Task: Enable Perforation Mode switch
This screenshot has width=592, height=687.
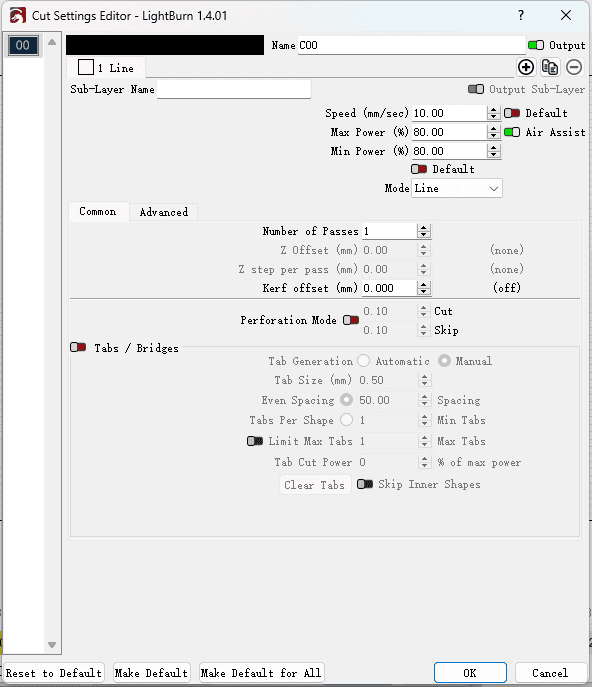Action: [351, 320]
